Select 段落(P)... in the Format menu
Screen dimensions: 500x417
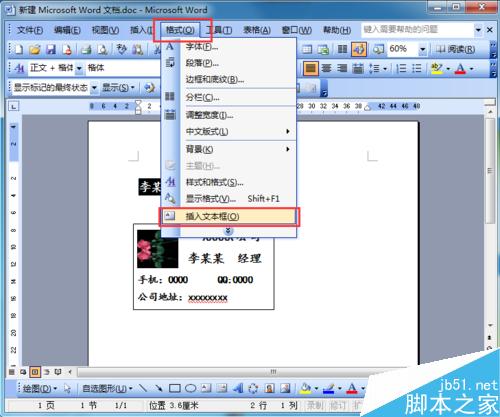click(x=229, y=63)
